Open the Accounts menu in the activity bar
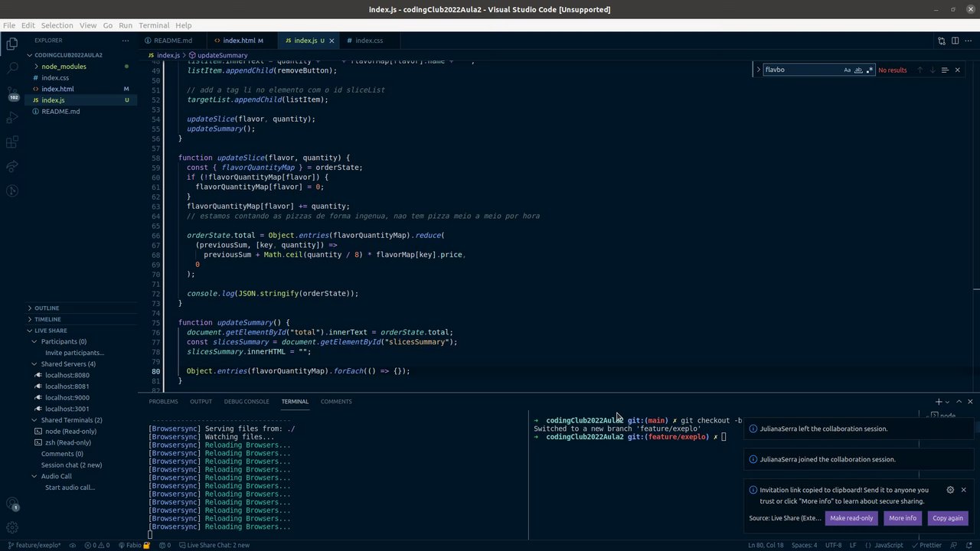Screen dimensions: 980x551 [x=12, y=504]
